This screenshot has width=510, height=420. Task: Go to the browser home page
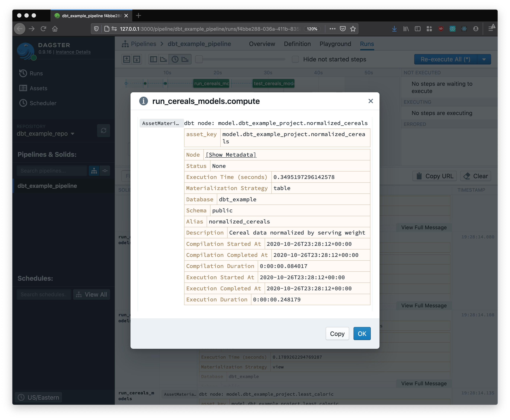click(x=55, y=29)
